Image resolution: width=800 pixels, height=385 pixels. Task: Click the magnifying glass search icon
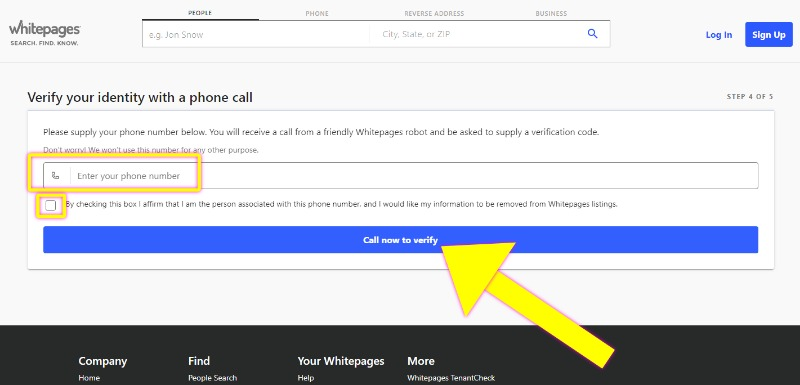tap(592, 34)
